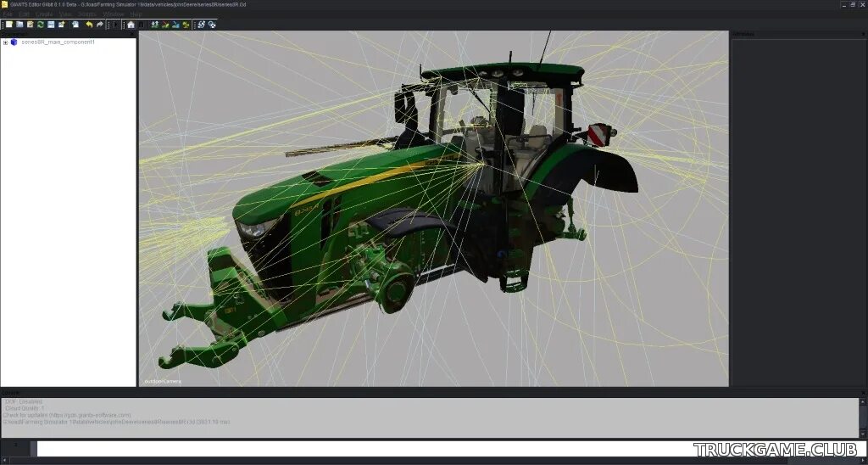868x465 pixels.
Task: Click the Home house toolbar icon
Action: pos(131,25)
